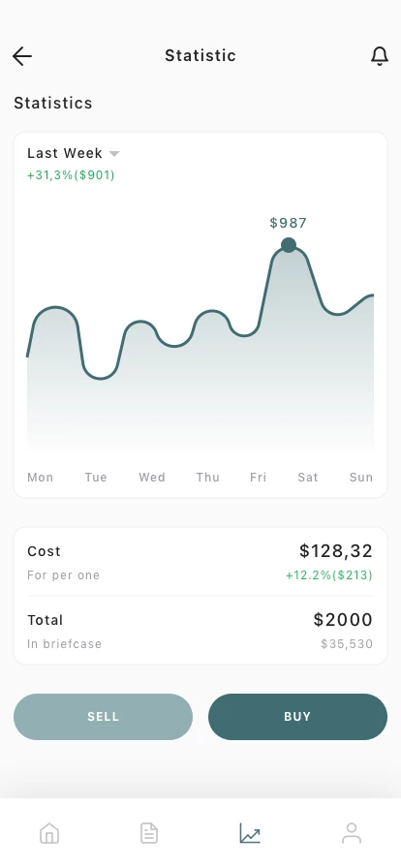Open the Total $2000 briefcase row
The height and width of the screenshot is (868, 401).
point(200,631)
